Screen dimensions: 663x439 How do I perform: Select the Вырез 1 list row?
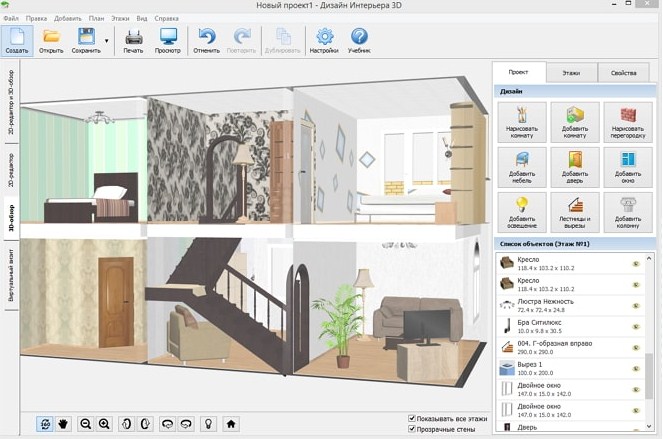[x=570, y=368]
